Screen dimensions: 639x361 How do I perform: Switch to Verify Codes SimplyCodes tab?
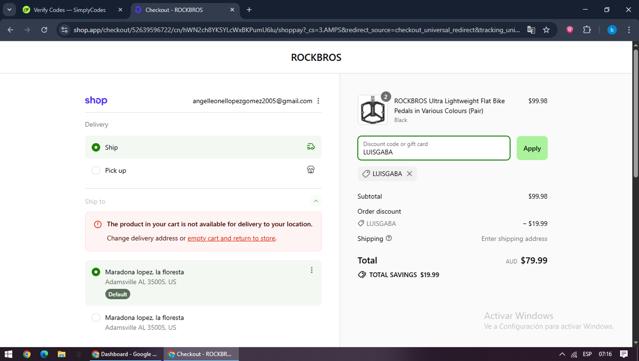tap(69, 10)
